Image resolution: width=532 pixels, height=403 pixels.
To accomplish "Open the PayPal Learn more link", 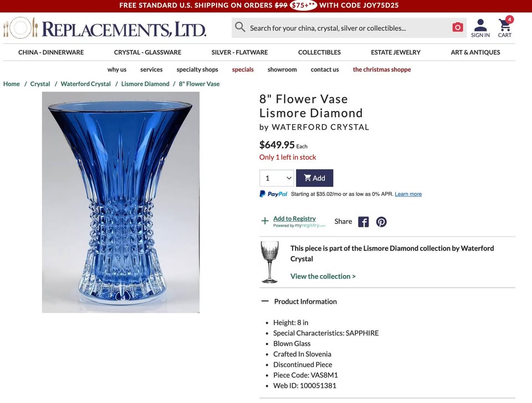I will (x=408, y=194).
